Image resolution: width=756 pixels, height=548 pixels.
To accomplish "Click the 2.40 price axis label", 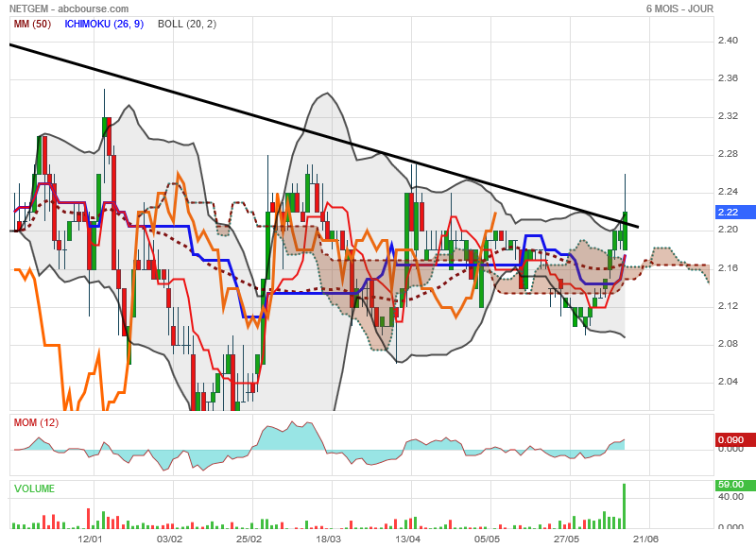I will 728,41.
